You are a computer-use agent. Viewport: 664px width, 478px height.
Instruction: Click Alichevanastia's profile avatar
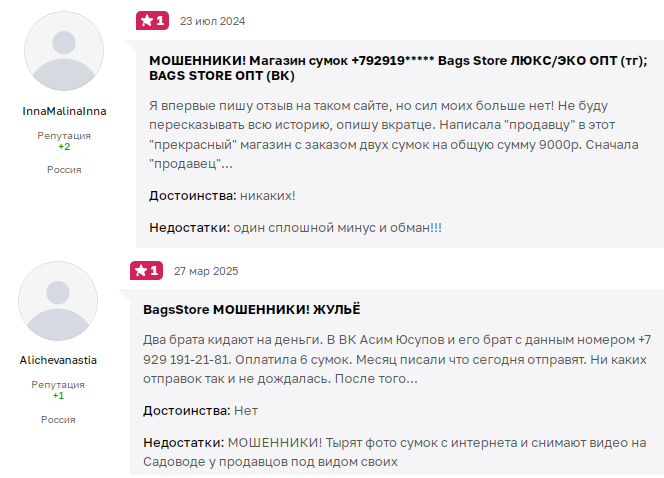[x=58, y=302]
